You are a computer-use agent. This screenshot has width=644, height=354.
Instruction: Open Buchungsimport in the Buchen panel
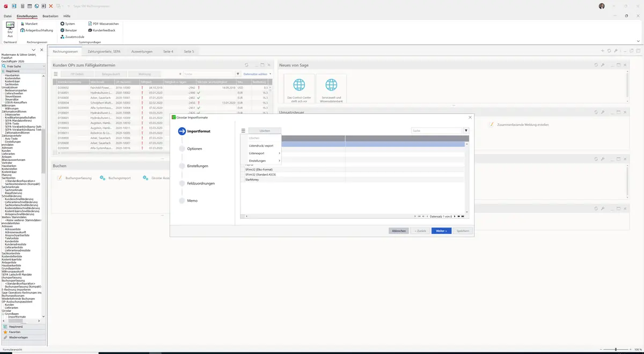[x=115, y=178]
